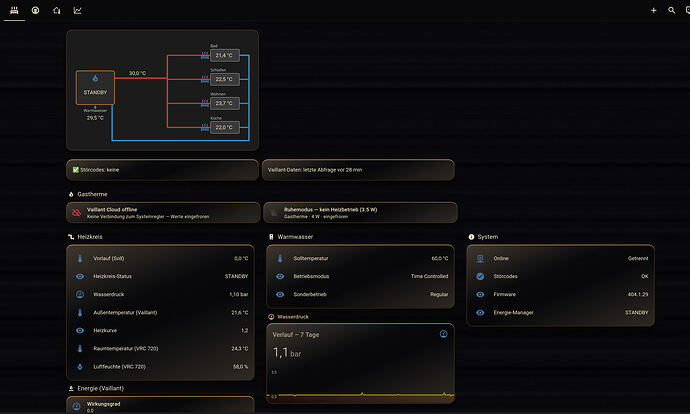690x414 pixels.
Task: Click the Raumtemperatur 24,3 °C value
Action: (x=240, y=348)
